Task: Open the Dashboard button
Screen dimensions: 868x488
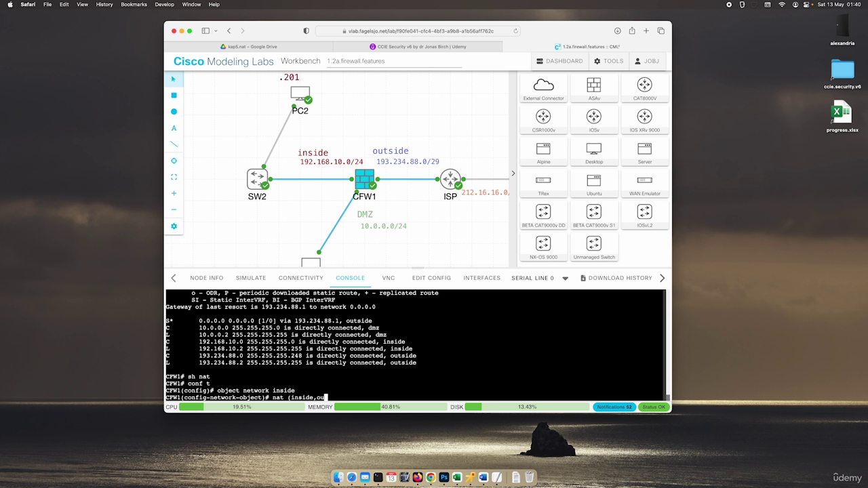Action: click(x=559, y=61)
